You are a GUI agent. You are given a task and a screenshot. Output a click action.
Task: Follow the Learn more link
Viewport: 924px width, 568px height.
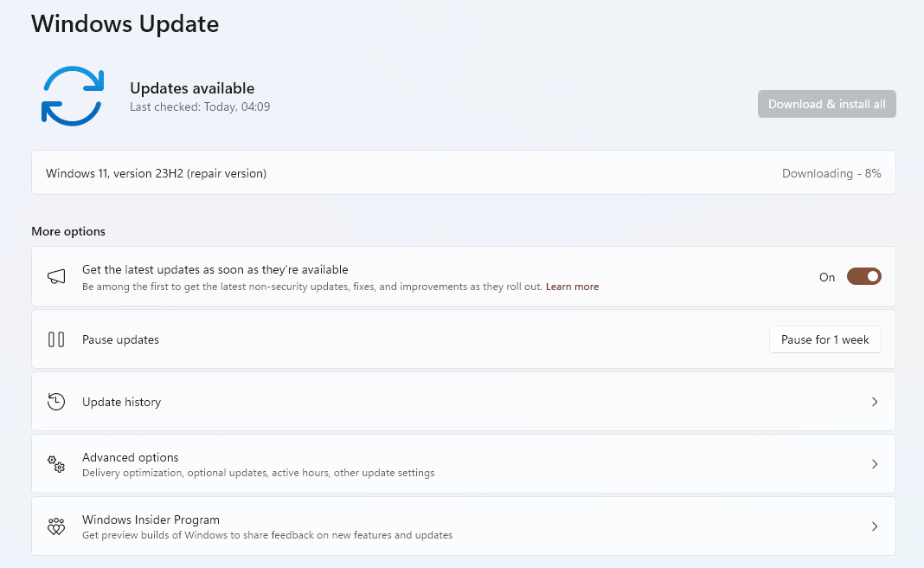coord(572,287)
